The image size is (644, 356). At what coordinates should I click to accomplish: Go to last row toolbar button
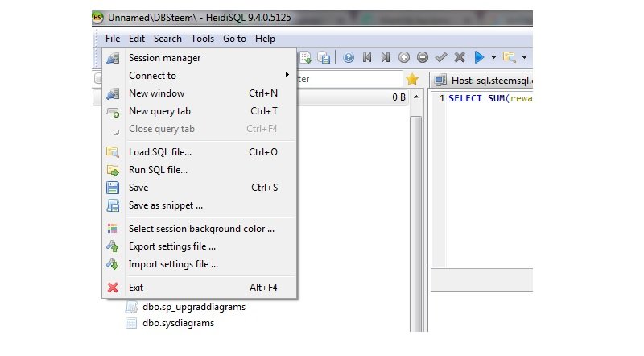click(x=386, y=57)
